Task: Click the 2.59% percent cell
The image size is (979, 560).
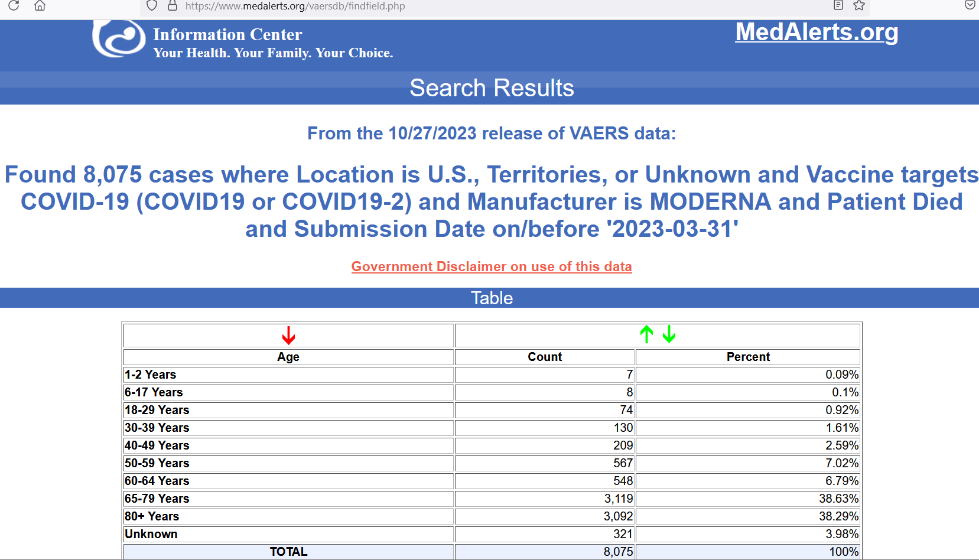Action: (x=748, y=445)
